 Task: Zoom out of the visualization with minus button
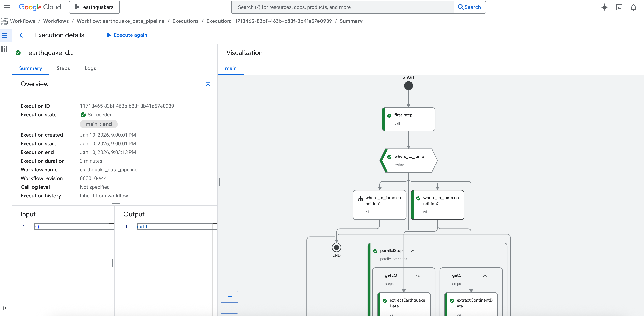coord(230,308)
